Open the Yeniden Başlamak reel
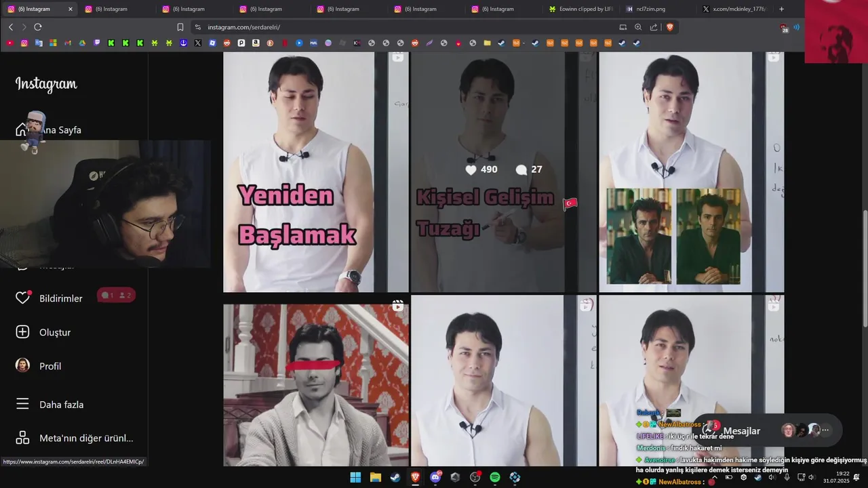 315,172
